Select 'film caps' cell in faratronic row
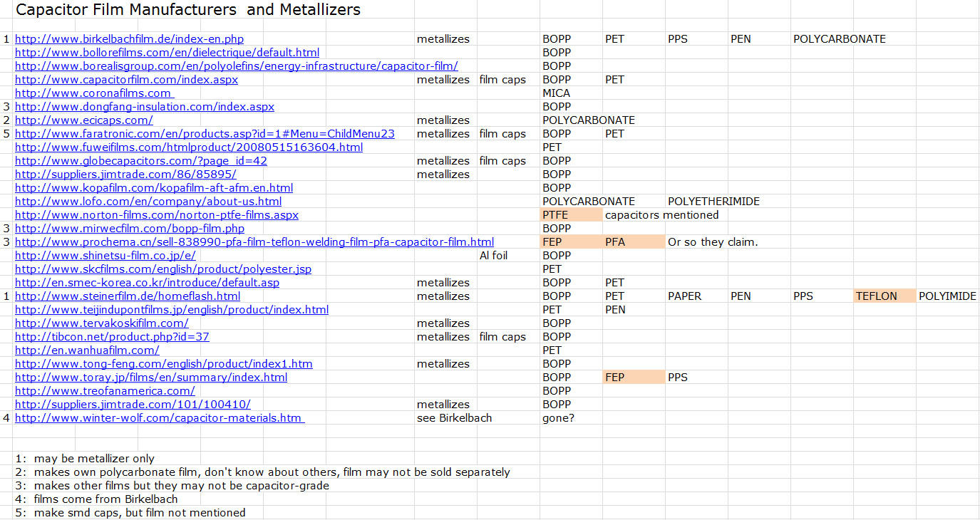 point(502,134)
